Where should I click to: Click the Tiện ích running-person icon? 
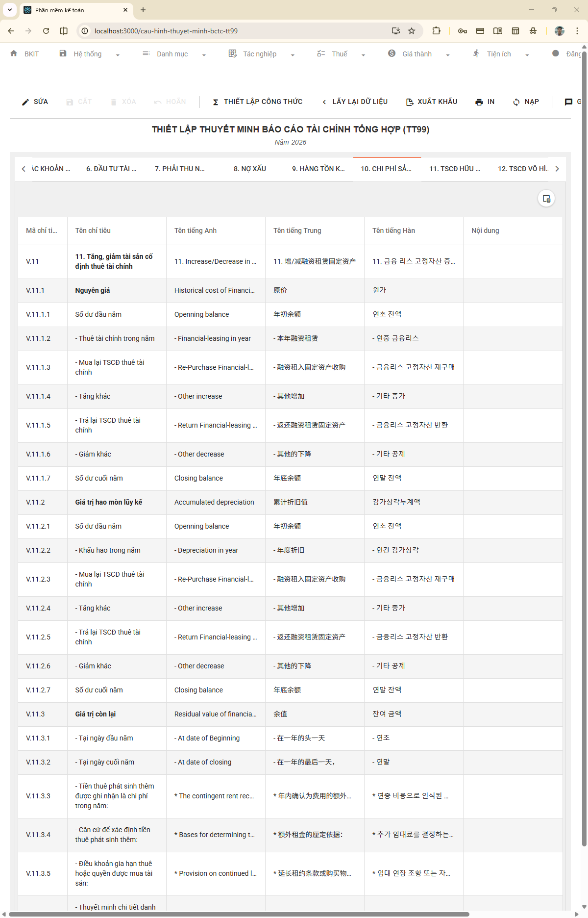[x=476, y=53]
